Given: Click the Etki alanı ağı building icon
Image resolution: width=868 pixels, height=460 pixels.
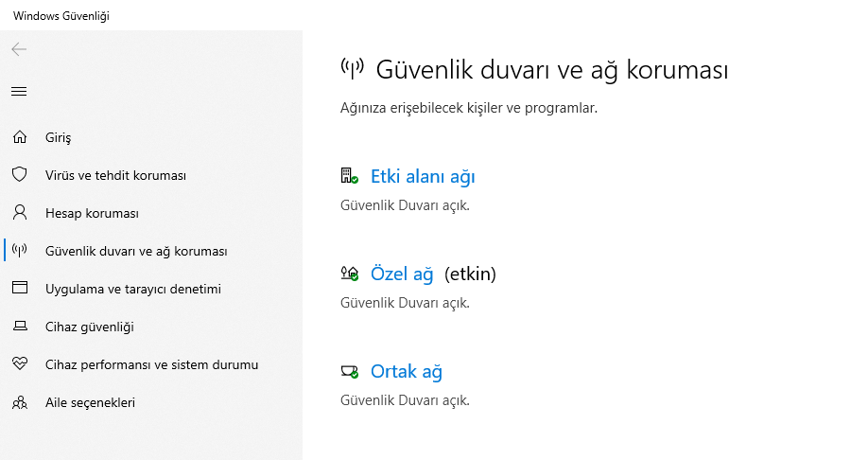Looking at the screenshot, I should click(349, 176).
